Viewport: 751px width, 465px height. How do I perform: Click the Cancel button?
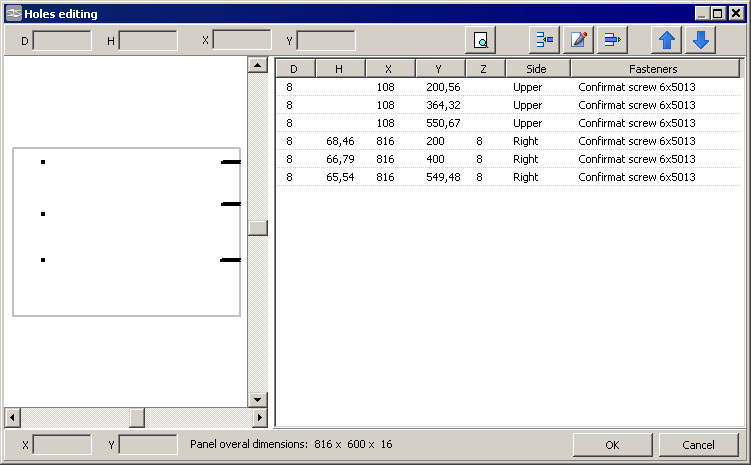(x=698, y=445)
